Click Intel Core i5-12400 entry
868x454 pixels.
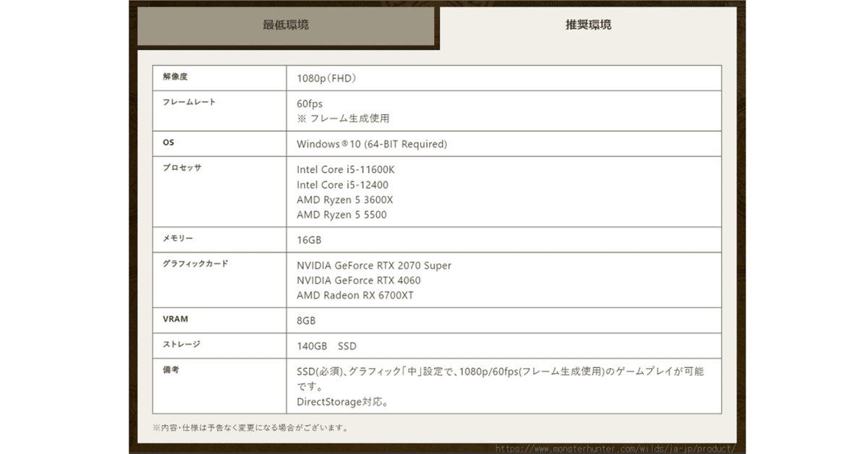pos(343,184)
